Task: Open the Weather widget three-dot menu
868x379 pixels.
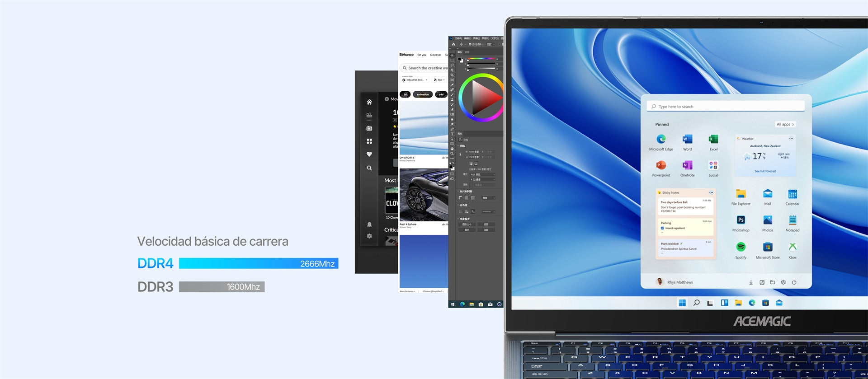Action: coord(791,138)
